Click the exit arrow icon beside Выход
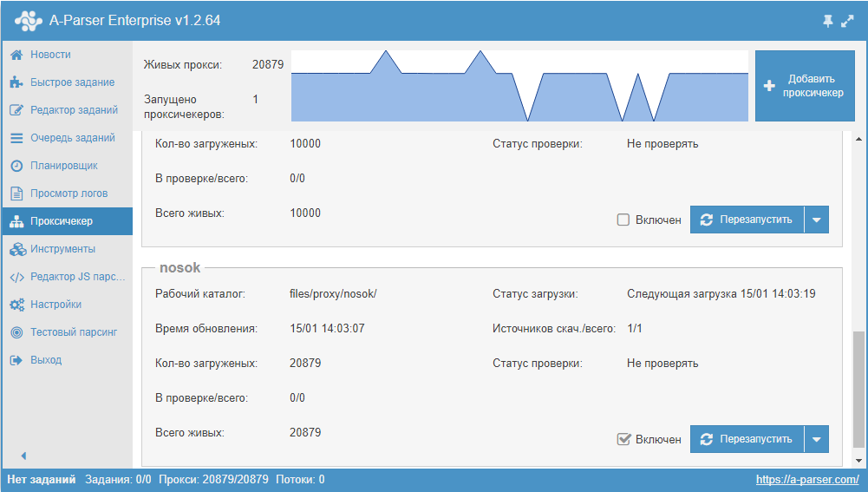 click(x=16, y=360)
